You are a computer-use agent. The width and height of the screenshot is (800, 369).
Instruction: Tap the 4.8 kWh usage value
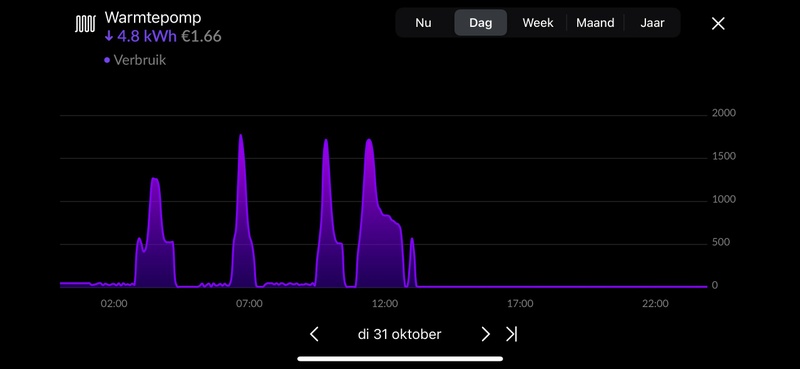pyautogui.click(x=146, y=37)
